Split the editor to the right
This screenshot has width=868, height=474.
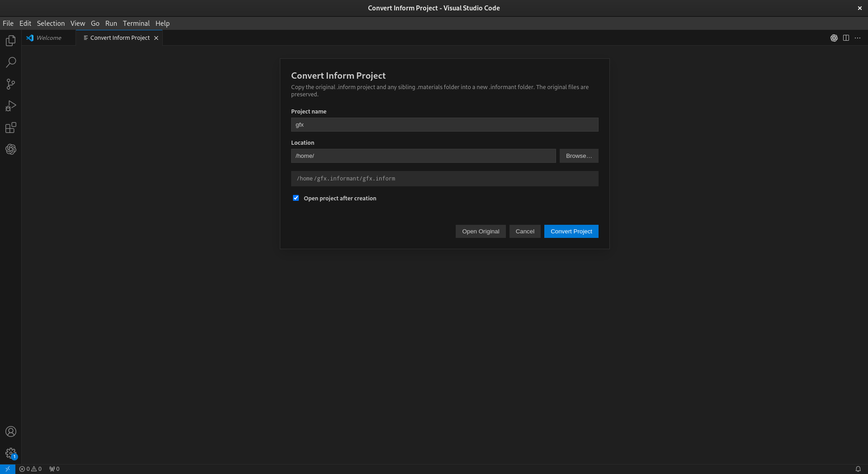pos(846,38)
